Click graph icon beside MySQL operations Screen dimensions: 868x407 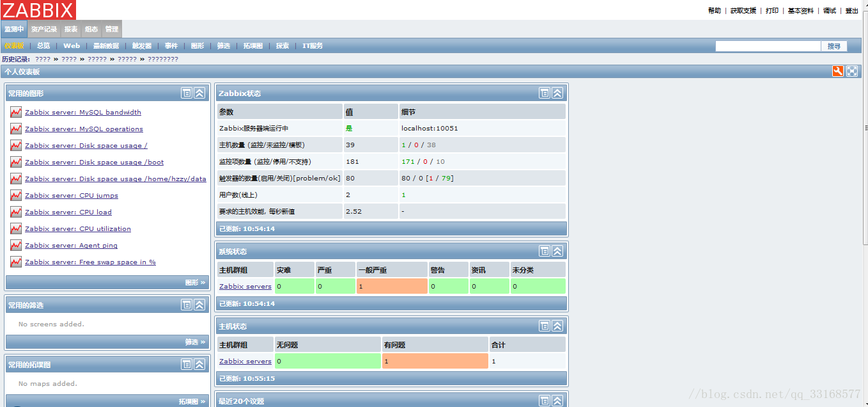16,129
